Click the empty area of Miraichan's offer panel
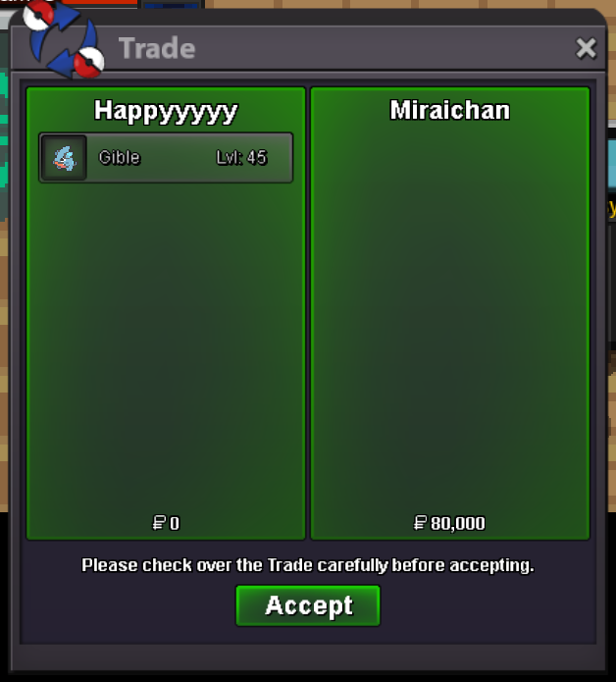The height and width of the screenshot is (682, 616). 450,313
